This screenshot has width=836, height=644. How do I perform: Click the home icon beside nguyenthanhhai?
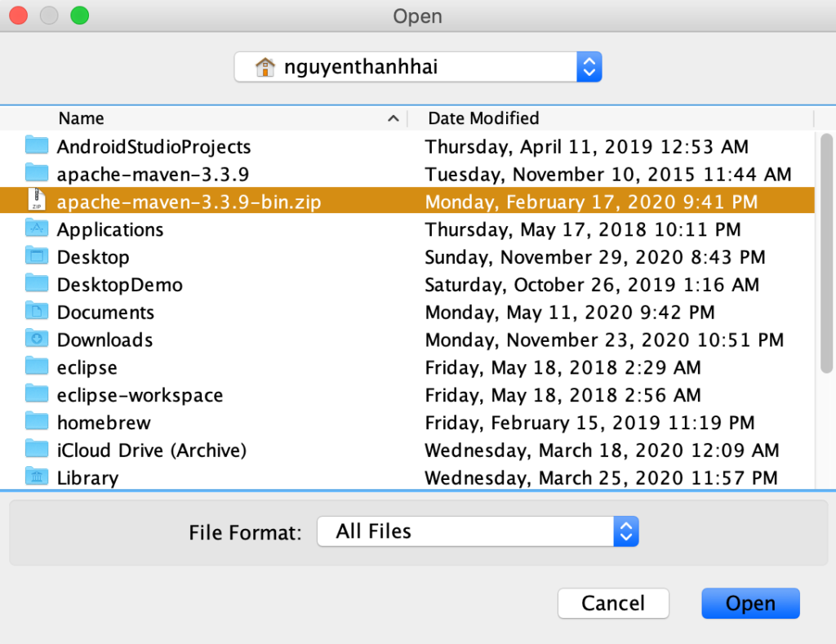[x=265, y=67]
